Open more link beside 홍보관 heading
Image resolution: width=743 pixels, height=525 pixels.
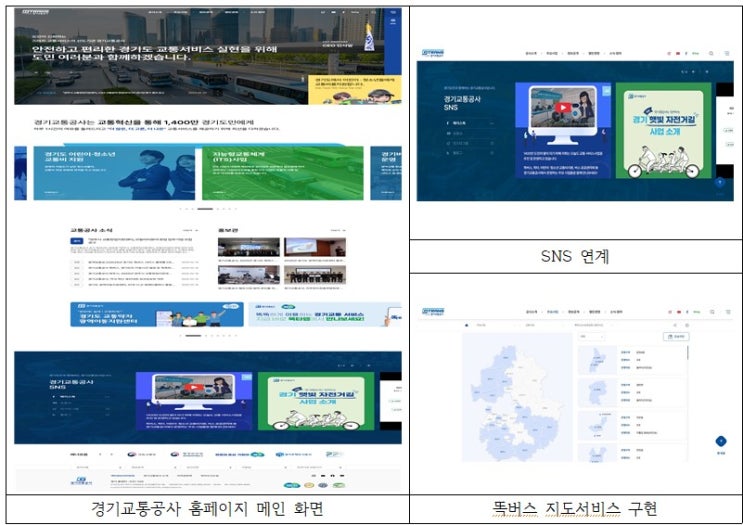click(338, 230)
